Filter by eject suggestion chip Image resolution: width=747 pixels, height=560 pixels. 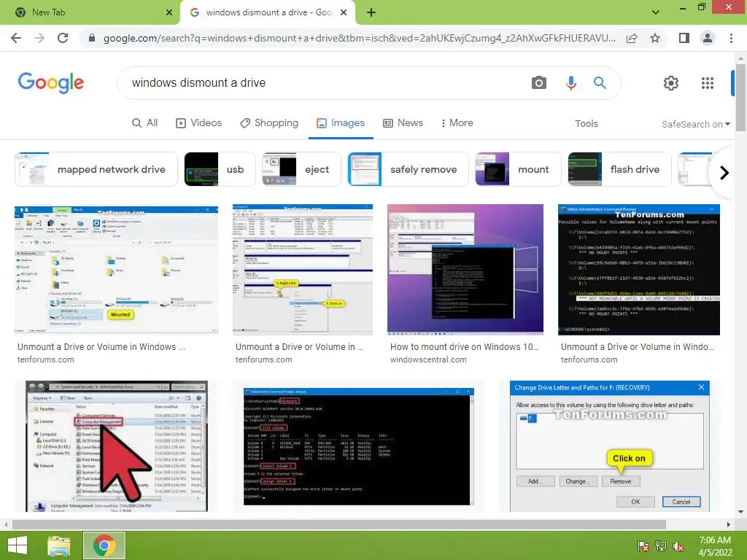(x=301, y=169)
